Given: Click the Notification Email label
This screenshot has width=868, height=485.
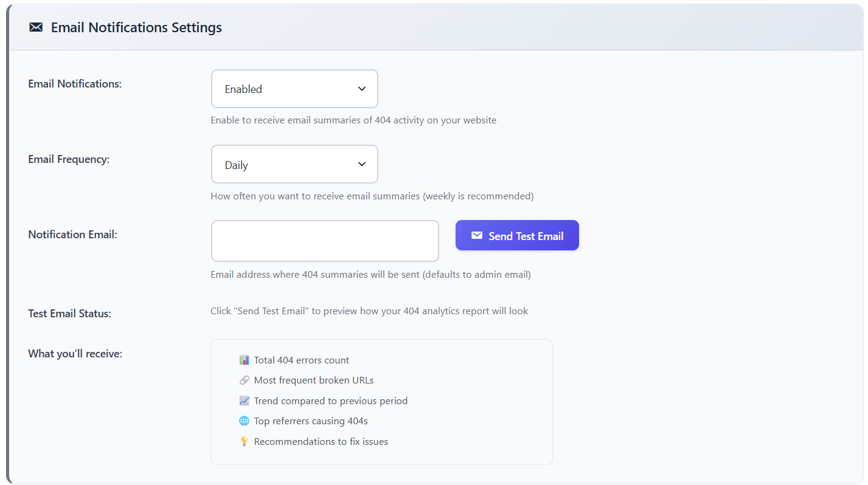Looking at the screenshot, I should pos(72,235).
